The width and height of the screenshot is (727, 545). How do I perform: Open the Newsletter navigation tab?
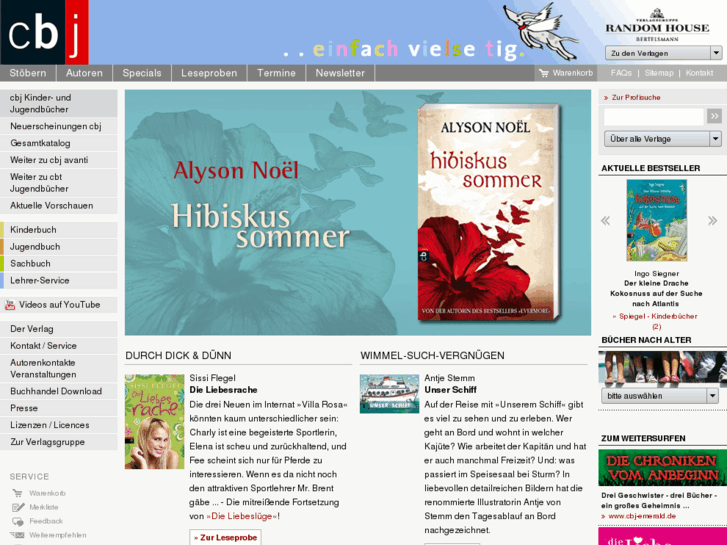(340, 73)
